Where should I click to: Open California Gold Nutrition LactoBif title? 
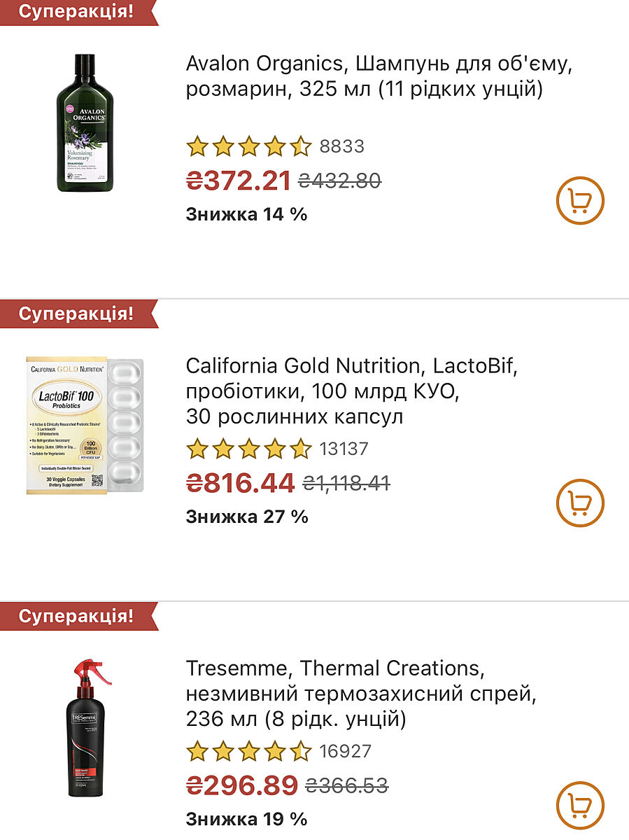coord(351,391)
